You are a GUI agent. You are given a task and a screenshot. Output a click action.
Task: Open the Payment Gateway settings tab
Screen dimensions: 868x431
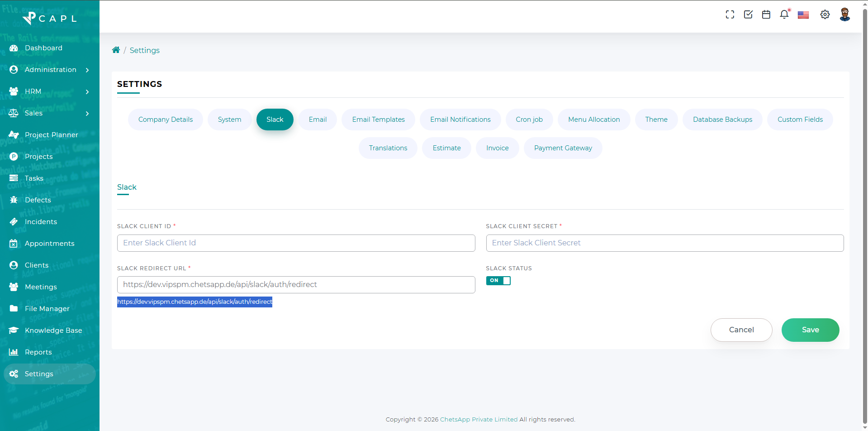click(563, 148)
